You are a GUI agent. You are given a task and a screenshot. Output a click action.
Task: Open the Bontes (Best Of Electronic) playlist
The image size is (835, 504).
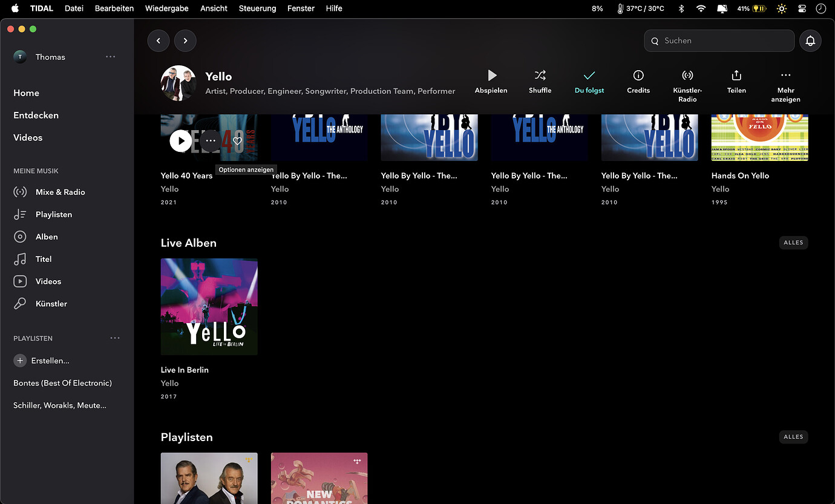click(x=62, y=383)
